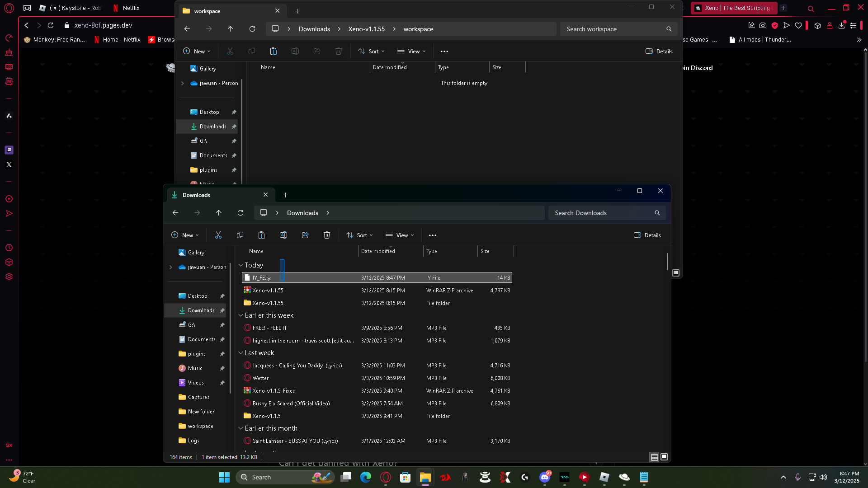Open View dropdown in Downloads window

(400, 235)
